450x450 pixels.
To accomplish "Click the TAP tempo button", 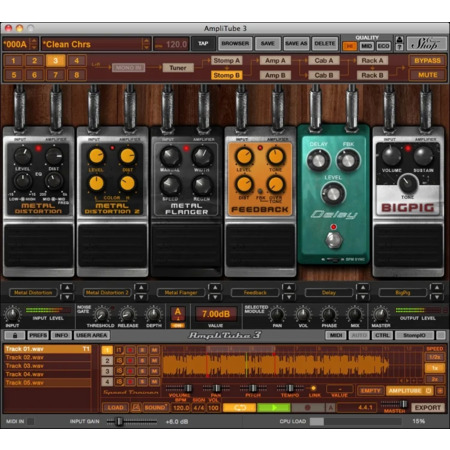I will click(x=203, y=43).
